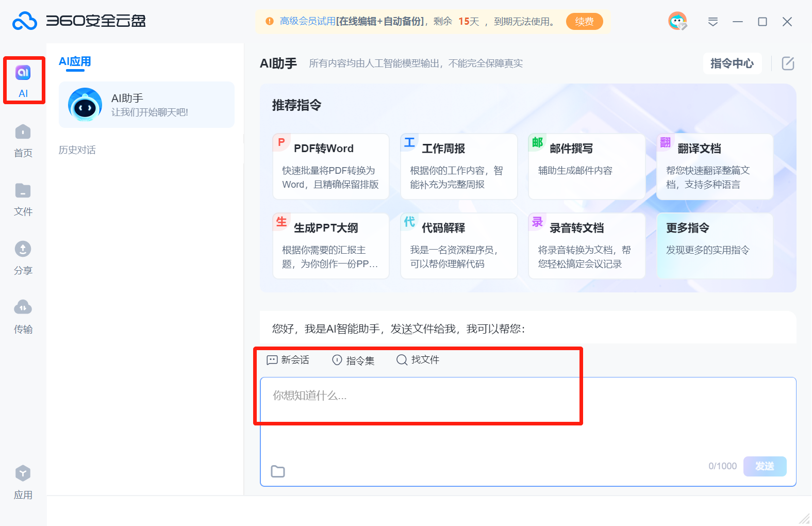Click the 0/1000 character counter

[722, 466]
